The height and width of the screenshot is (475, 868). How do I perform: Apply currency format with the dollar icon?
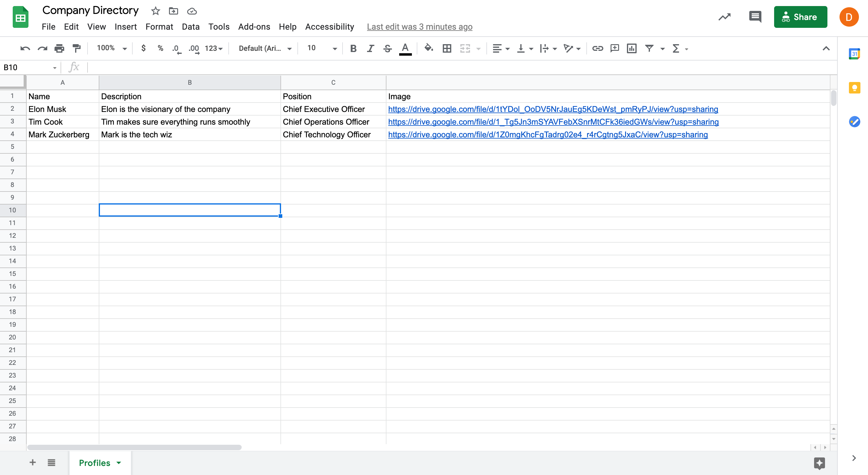point(144,48)
